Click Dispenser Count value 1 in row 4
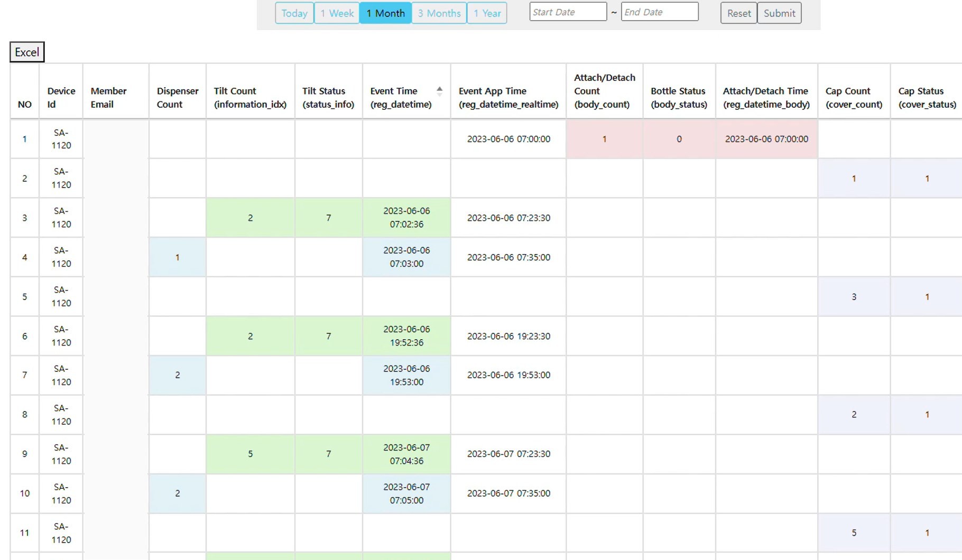962x560 pixels. click(x=178, y=257)
